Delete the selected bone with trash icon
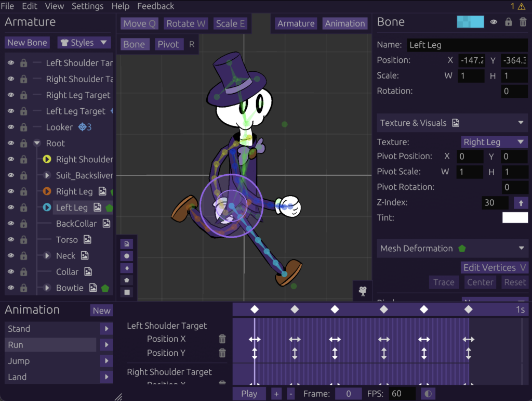The width and height of the screenshot is (532, 401). coord(523,22)
